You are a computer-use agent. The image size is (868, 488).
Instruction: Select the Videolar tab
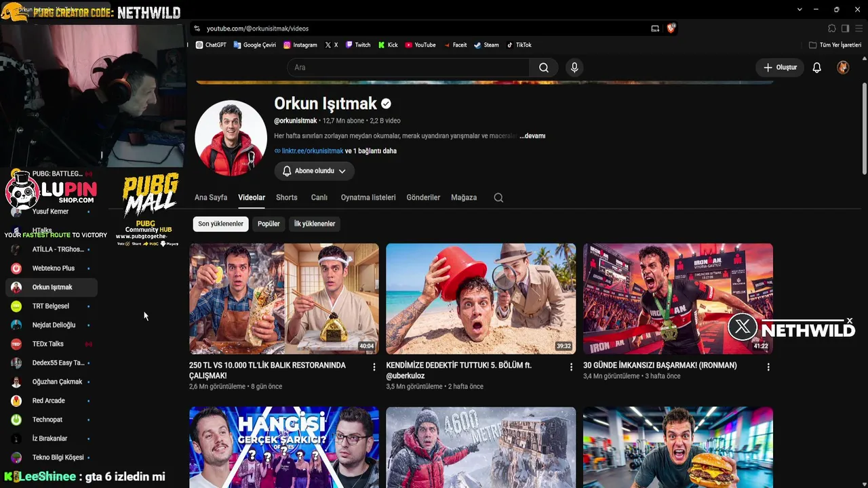252,198
